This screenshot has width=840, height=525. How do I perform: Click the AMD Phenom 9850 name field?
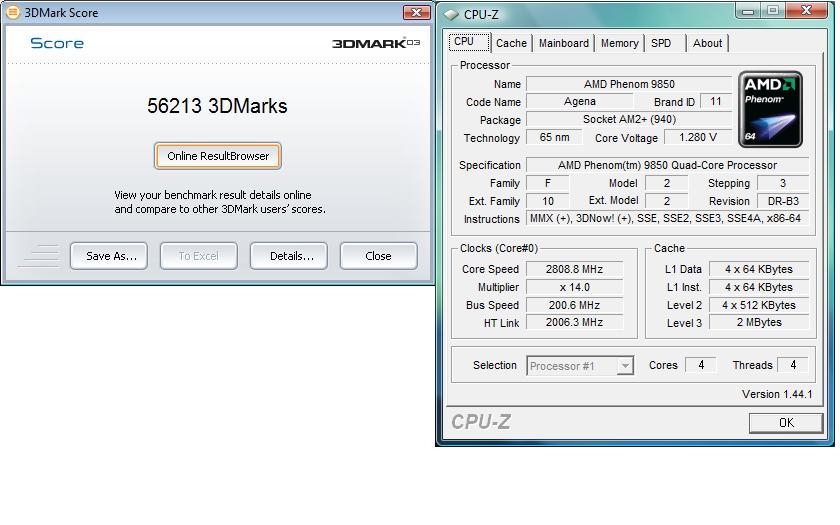629,84
